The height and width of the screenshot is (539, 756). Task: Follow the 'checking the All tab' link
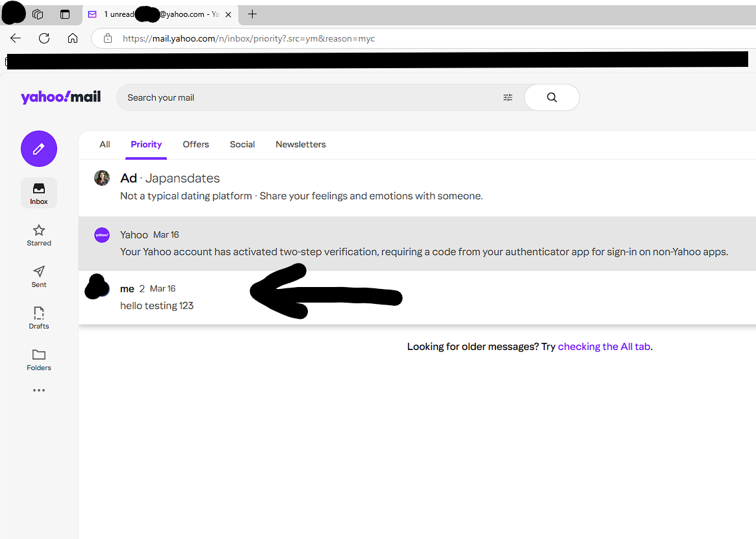click(x=603, y=347)
